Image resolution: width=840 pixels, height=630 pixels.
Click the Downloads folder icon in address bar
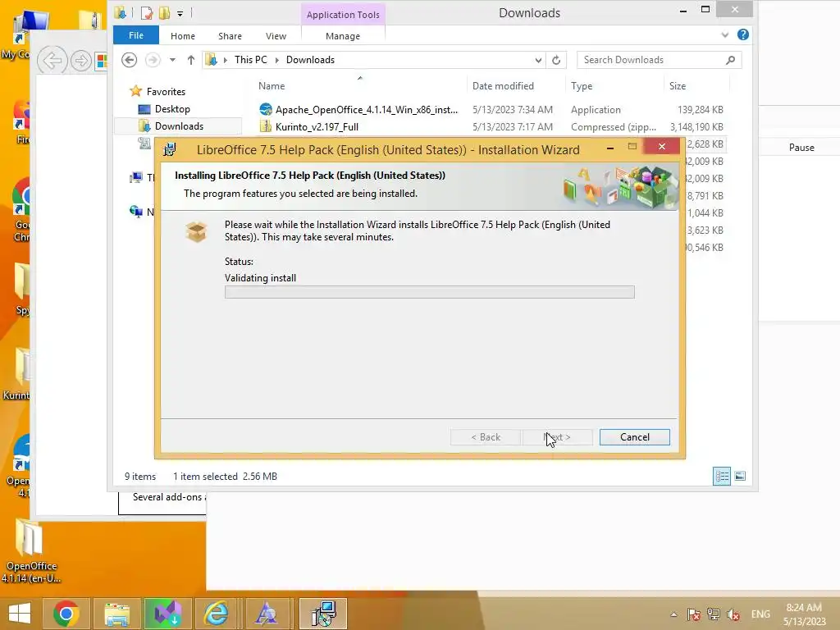point(212,59)
